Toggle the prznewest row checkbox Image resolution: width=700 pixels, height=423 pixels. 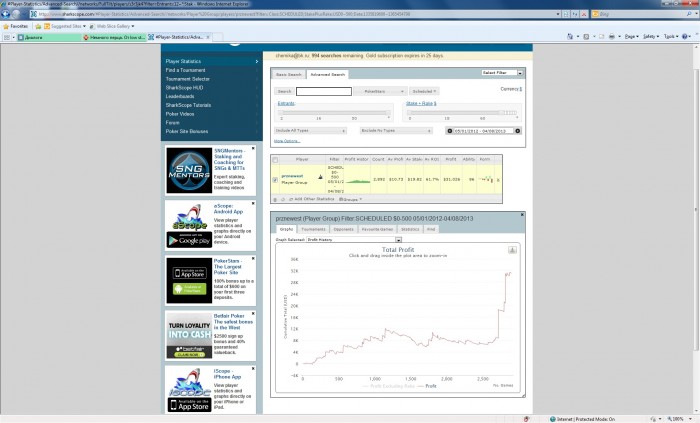[x=275, y=180]
